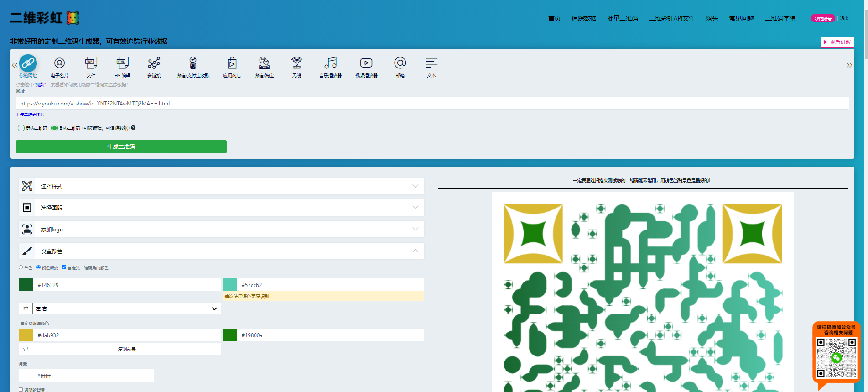Expand the 选择图眼 section chevron
The image size is (868, 392).
pos(415,207)
